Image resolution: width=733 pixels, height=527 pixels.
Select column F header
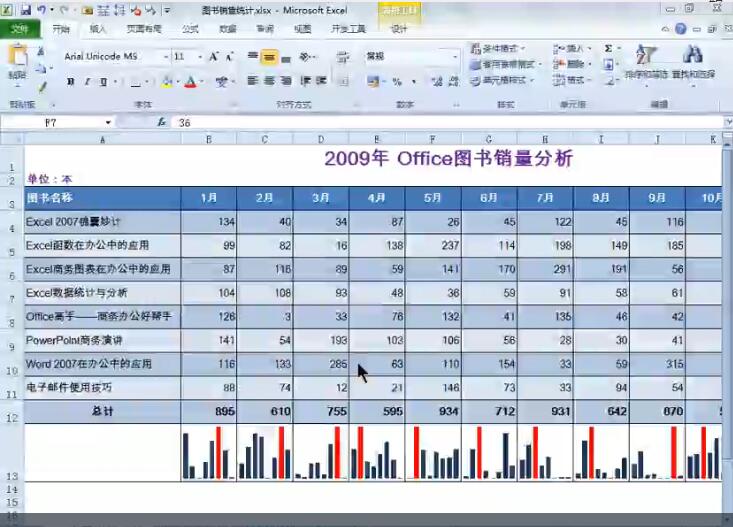tap(433, 139)
